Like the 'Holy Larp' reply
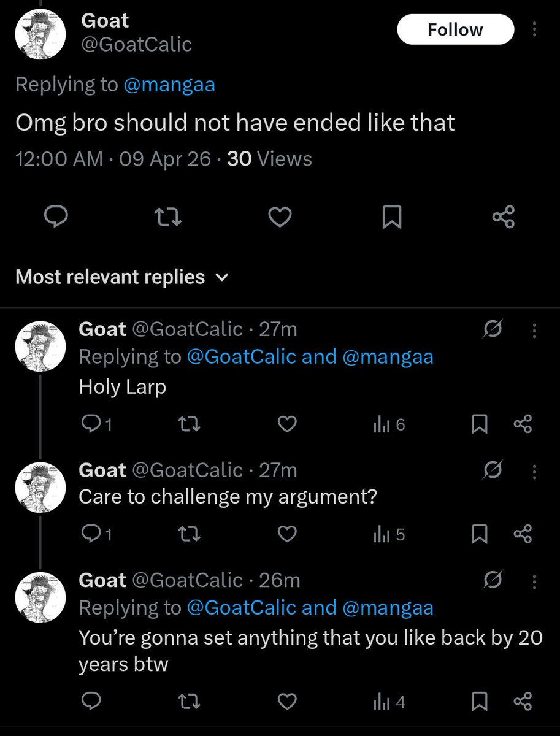 288,424
